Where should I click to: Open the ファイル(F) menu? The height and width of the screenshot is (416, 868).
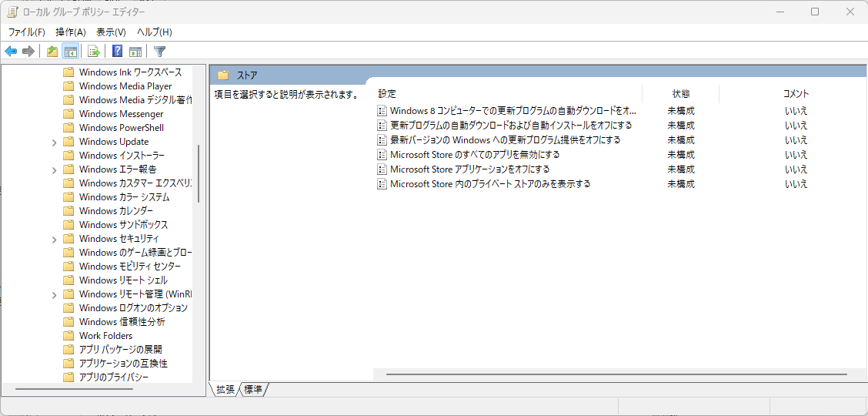point(26,32)
